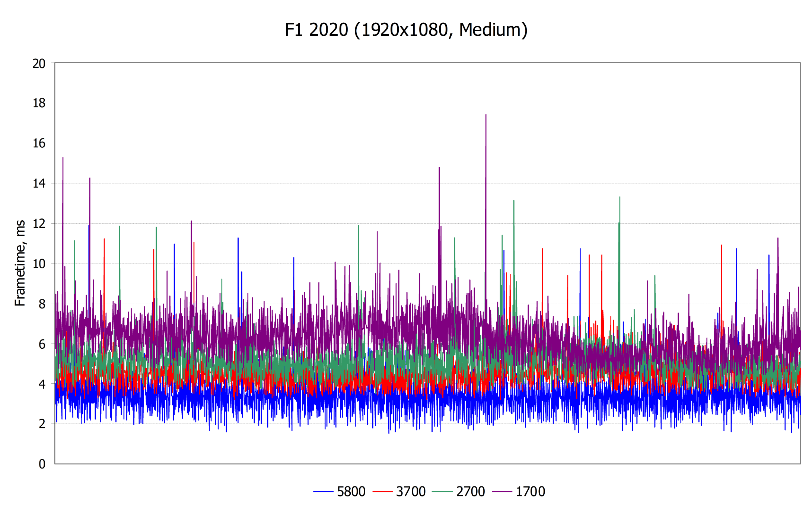
Task: Click the tallest purple spike peak near 17
Action: coord(486,115)
